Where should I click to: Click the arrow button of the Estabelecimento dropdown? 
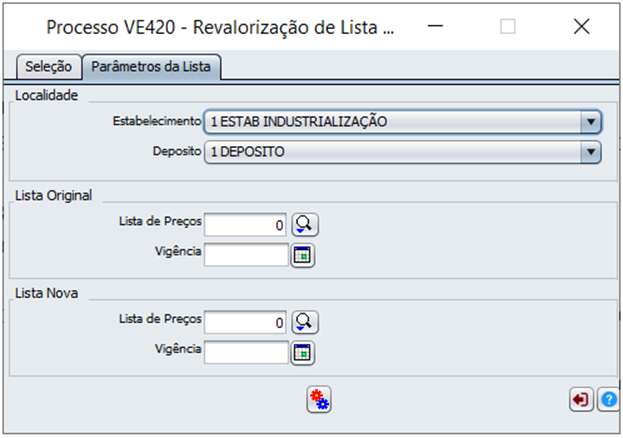tap(591, 122)
